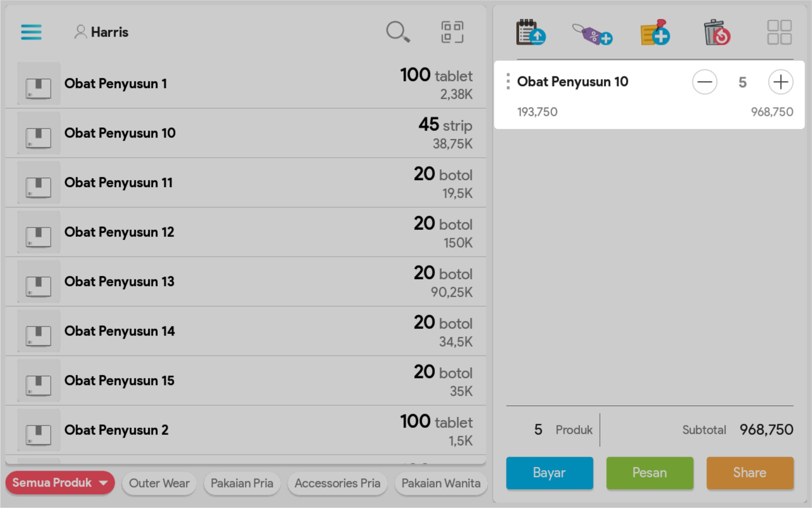Increase quantity of Obat Penyusun 10
Screen dimensions: 812x508
click(x=780, y=82)
